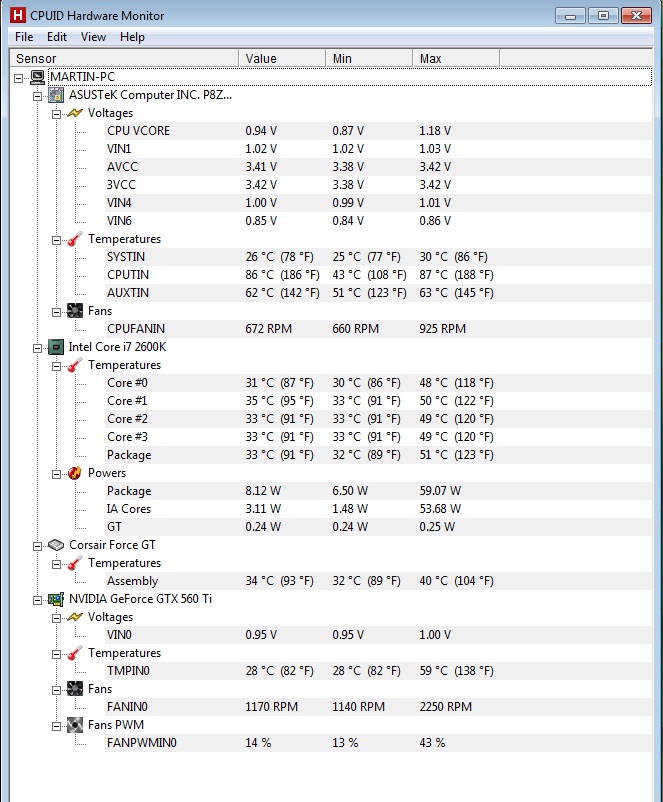Screen dimensions: 663x802
Task: Select the Assembly temperature row
Action: [x=378, y=581]
